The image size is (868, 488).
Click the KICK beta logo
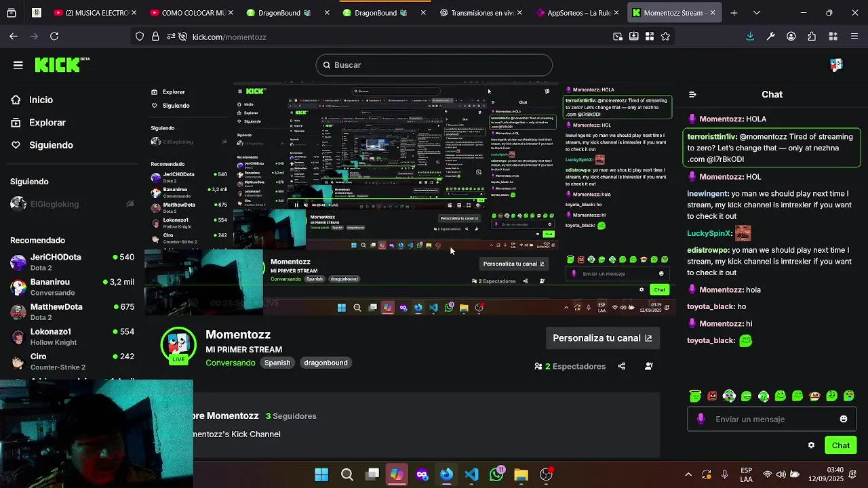pos(62,64)
